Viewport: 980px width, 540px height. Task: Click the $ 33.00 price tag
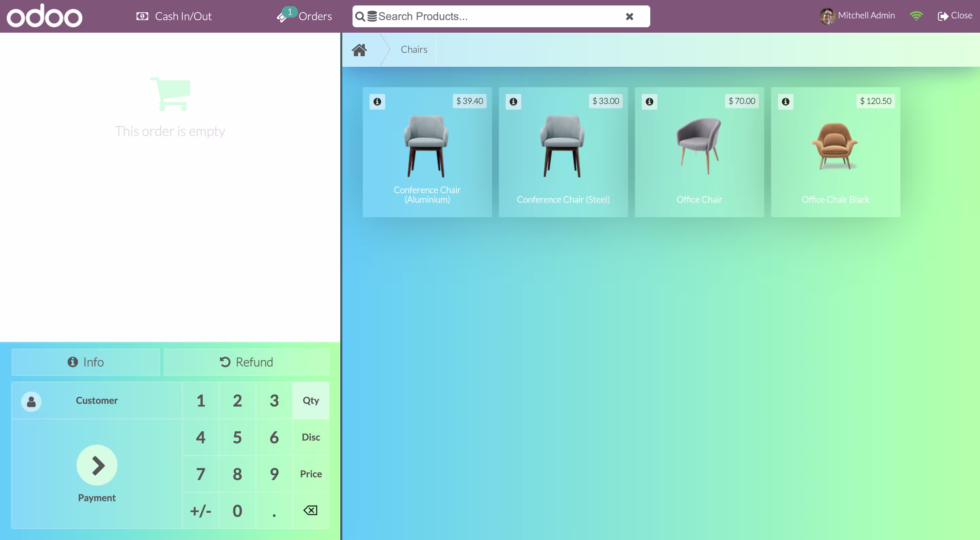(606, 101)
